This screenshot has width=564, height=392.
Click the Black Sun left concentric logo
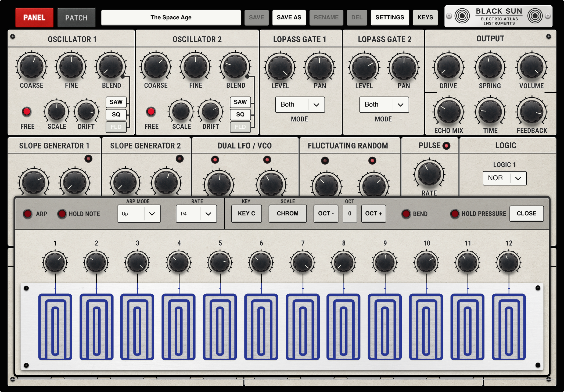point(462,16)
